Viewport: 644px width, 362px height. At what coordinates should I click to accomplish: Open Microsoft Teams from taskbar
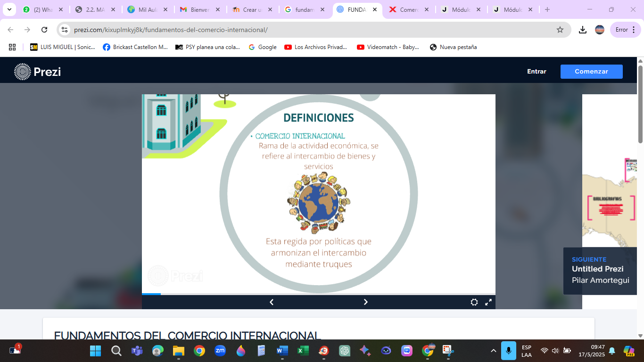click(137, 351)
